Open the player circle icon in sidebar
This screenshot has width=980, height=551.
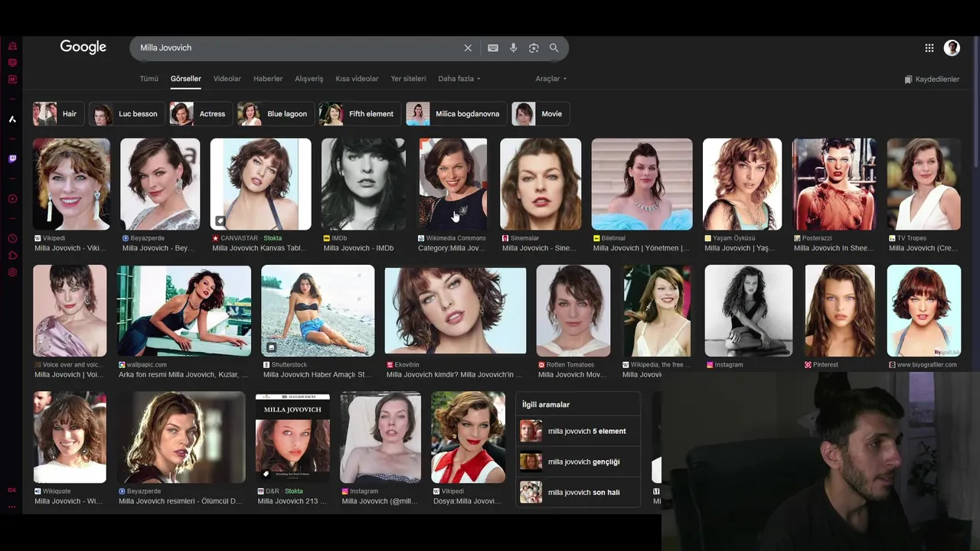[x=12, y=199]
